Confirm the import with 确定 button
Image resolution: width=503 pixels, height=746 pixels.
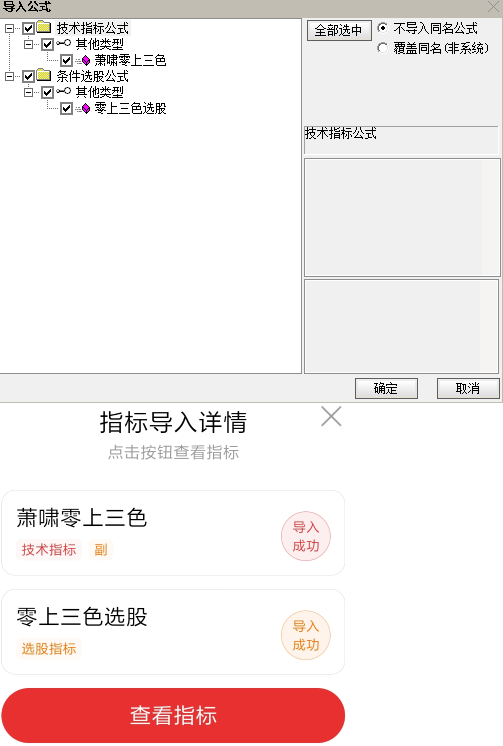[x=386, y=388]
